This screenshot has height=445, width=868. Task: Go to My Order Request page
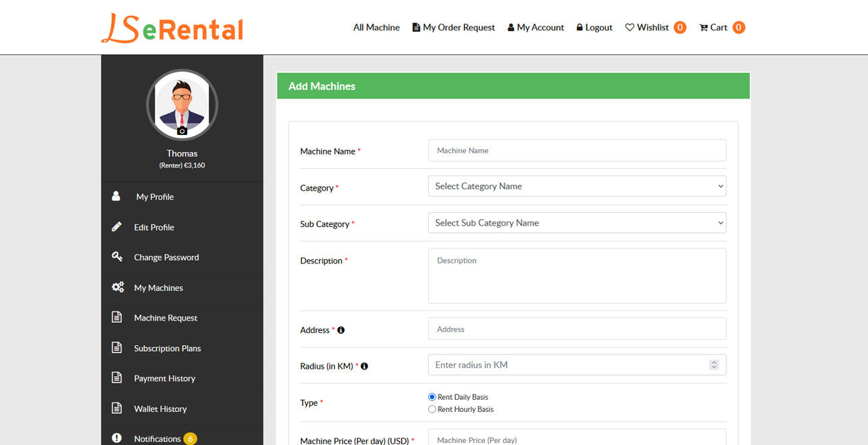pyautogui.click(x=453, y=28)
